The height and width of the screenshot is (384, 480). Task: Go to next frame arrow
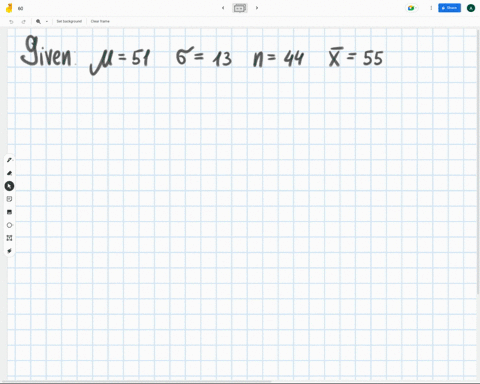pyautogui.click(x=257, y=8)
